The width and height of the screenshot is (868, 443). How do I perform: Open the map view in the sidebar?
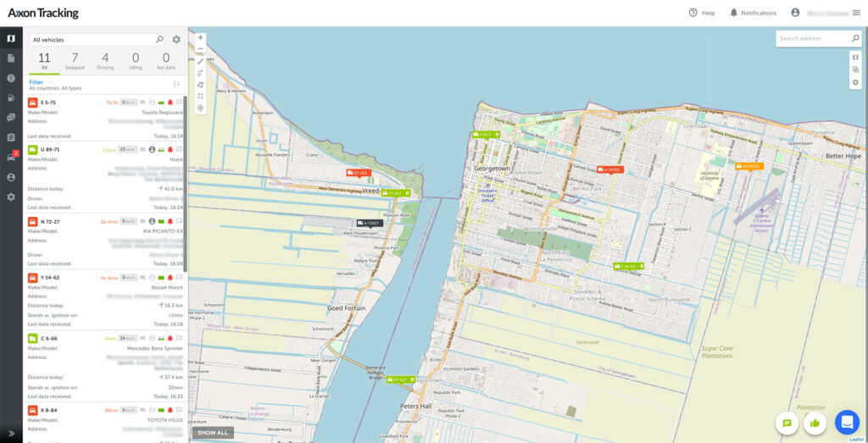pos(11,39)
